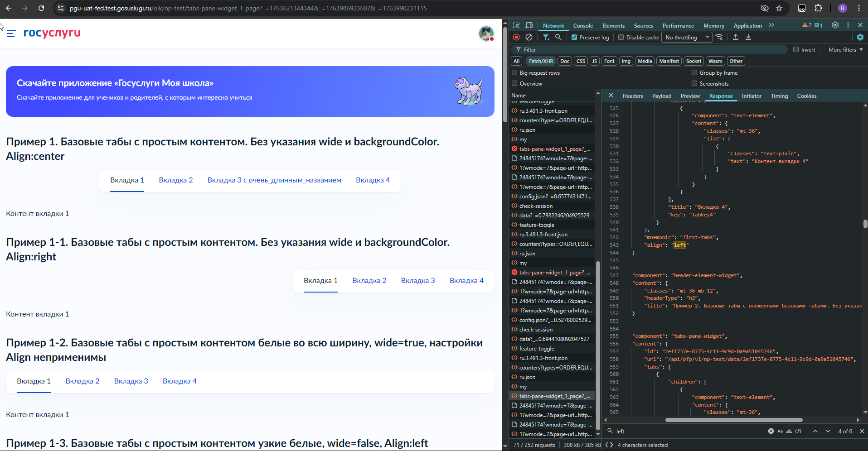Toggle match case in search bar
Screen dimensions: 868x451
click(x=780, y=431)
